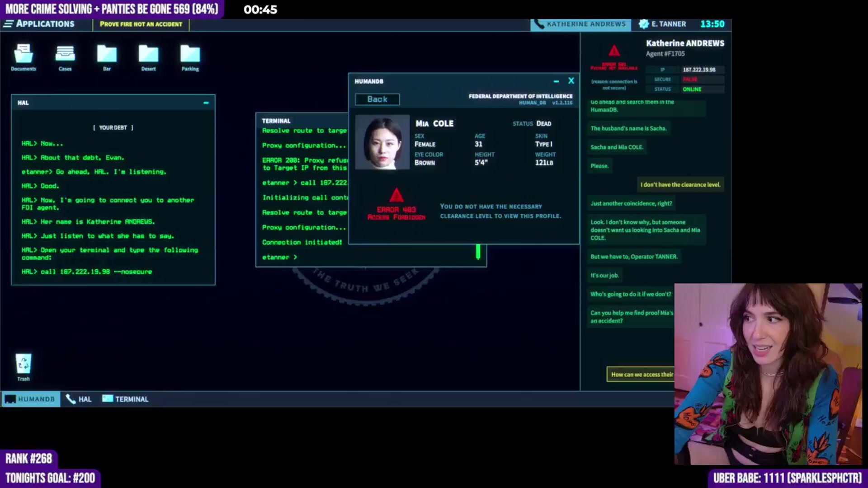Choose reply 'How can we access their'
This screenshot has width=868, height=488.
coord(641,374)
